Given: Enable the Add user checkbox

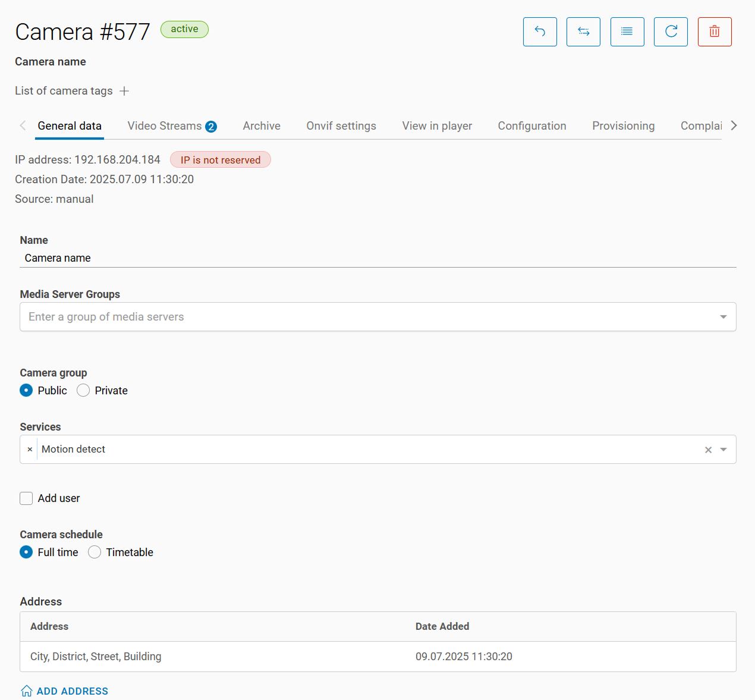Looking at the screenshot, I should [x=26, y=498].
